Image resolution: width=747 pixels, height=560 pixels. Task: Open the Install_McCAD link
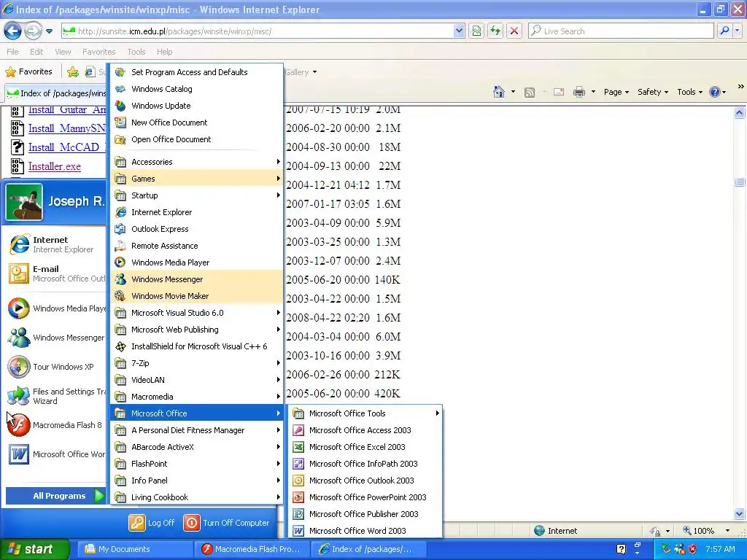click(66, 147)
